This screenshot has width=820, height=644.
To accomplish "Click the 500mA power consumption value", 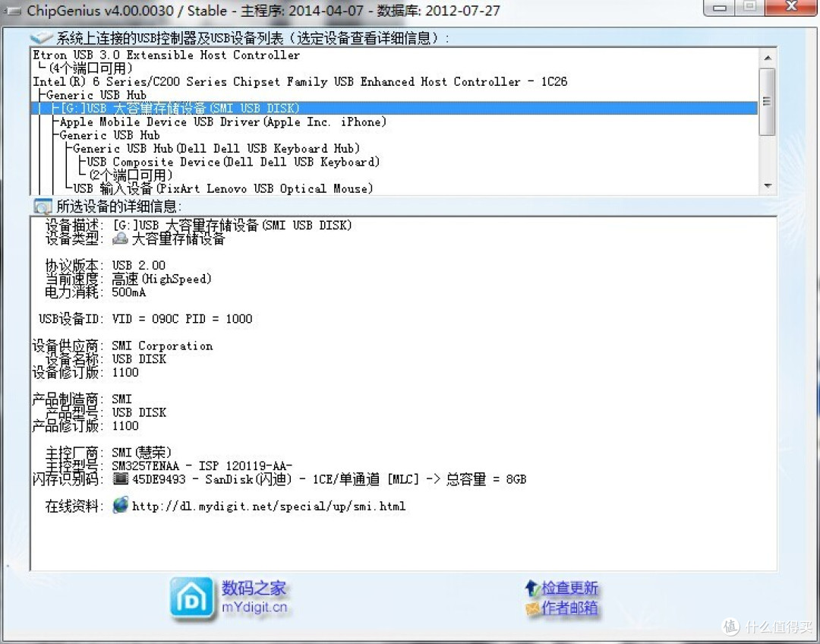I will [128, 292].
